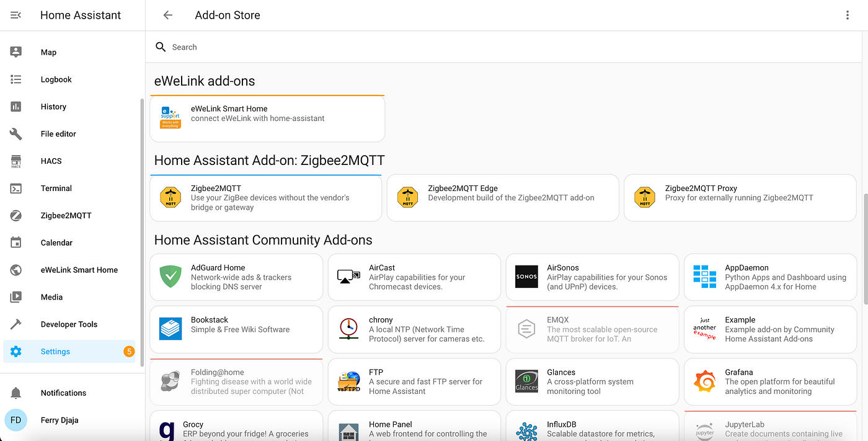868x441 pixels.
Task: Click the Developer Tools hammer icon
Action: point(16,324)
